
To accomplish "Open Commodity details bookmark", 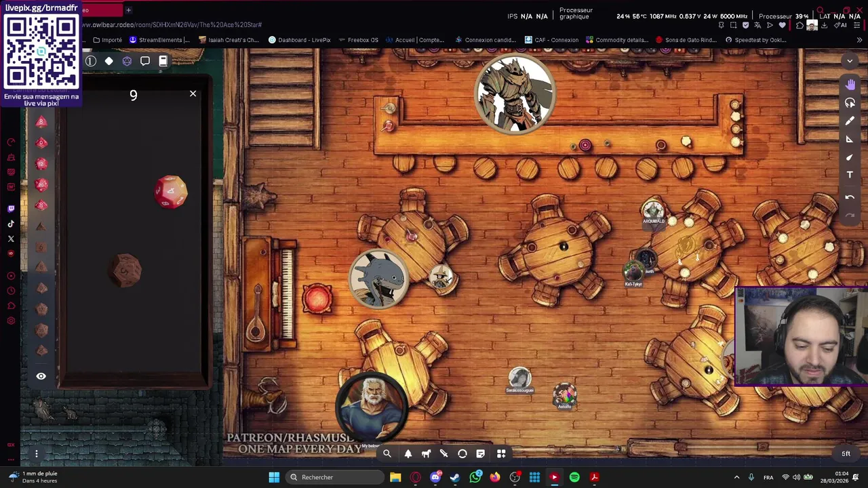I will coord(617,40).
